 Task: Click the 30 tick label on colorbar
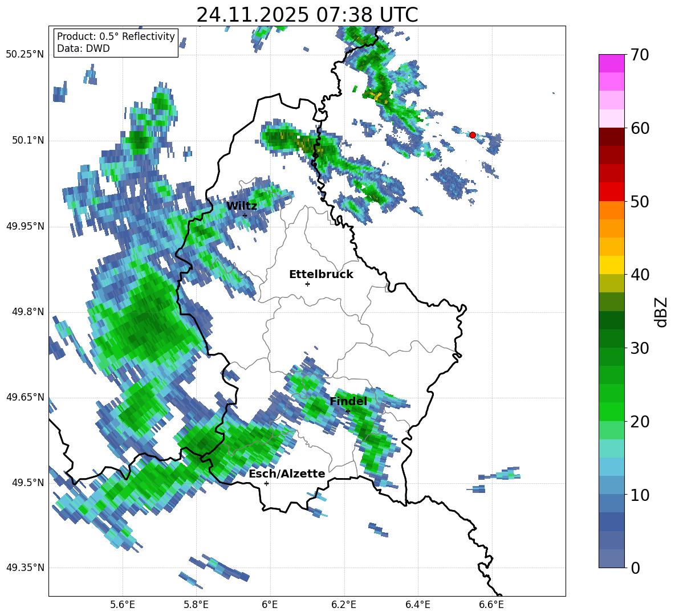tap(640, 348)
